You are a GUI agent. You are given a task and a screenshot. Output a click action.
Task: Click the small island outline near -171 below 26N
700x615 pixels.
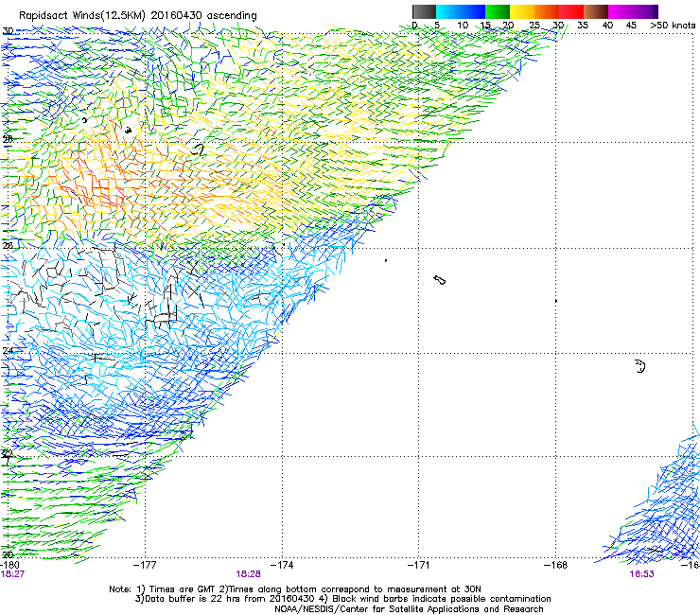click(440, 280)
